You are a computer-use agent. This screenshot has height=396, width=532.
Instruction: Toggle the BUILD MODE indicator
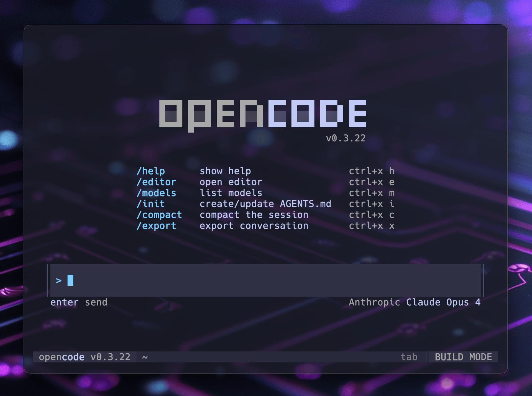point(463,357)
